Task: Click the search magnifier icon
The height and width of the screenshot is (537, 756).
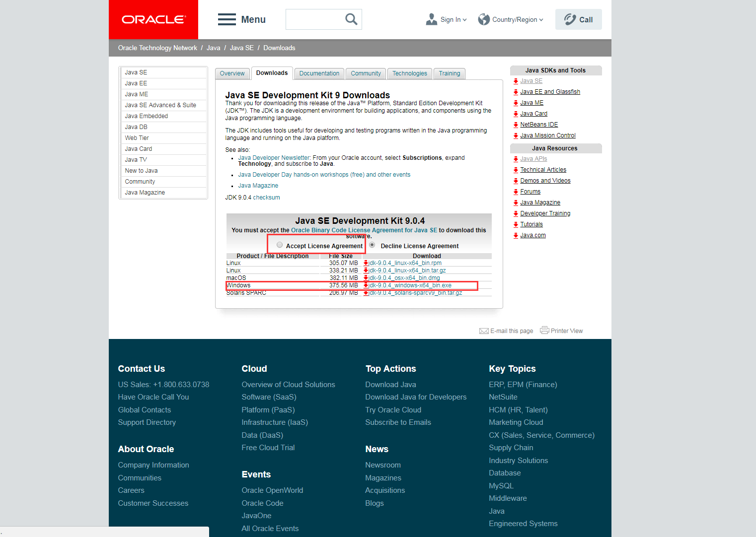Action: (351, 19)
